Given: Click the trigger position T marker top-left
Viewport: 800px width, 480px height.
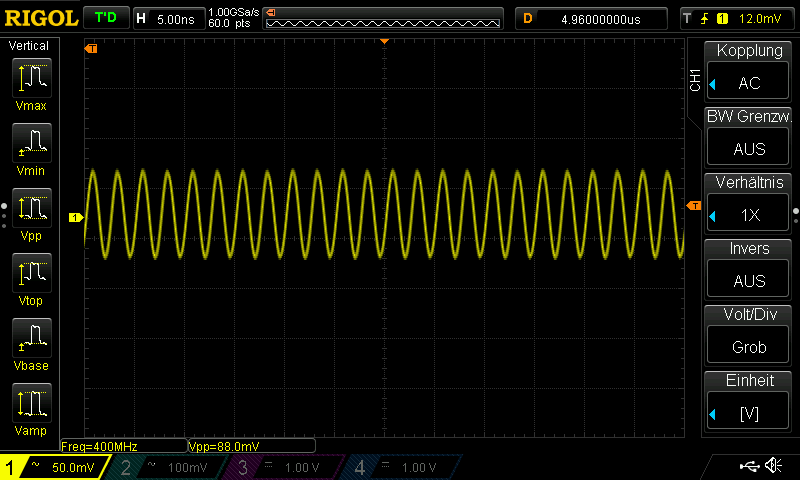Looking at the screenshot, I should point(91,48).
